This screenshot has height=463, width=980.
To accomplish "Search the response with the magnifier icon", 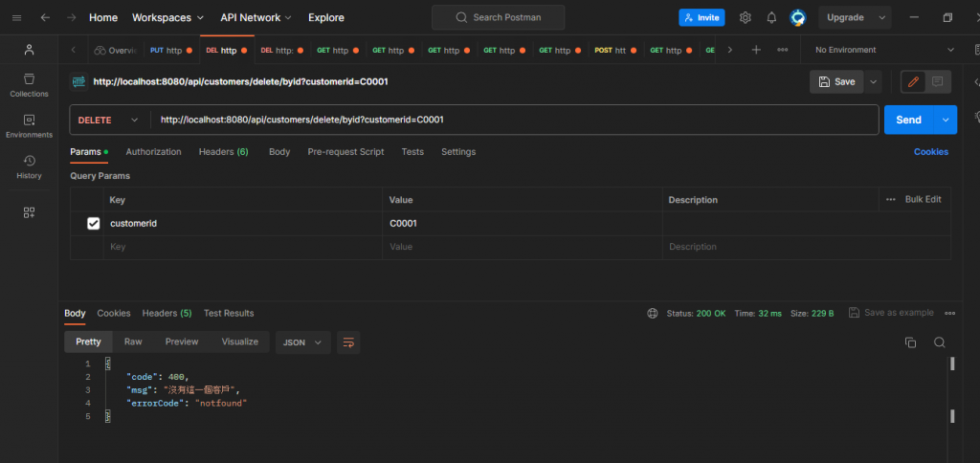I will [940, 342].
